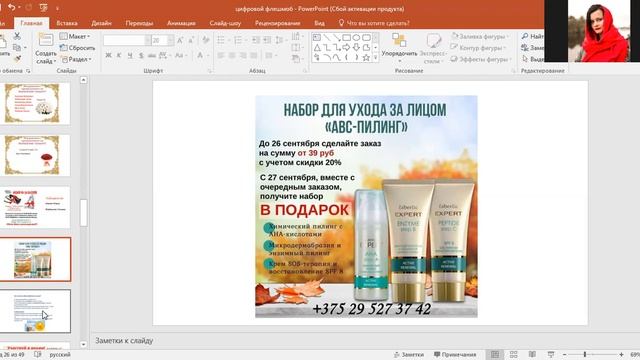The height and width of the screenshot is (360, 640).
Task: Click the Undo arrow in the title bar
Action: click(11, 7)
